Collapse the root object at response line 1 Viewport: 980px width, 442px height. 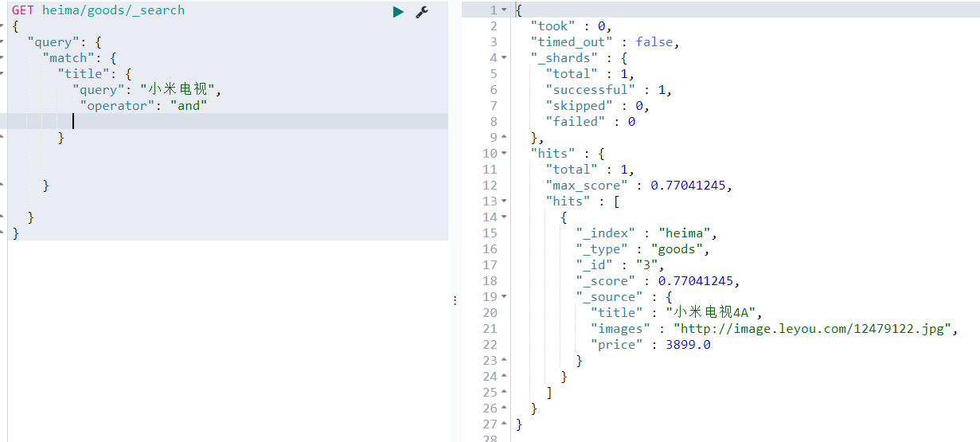point(504,10)
